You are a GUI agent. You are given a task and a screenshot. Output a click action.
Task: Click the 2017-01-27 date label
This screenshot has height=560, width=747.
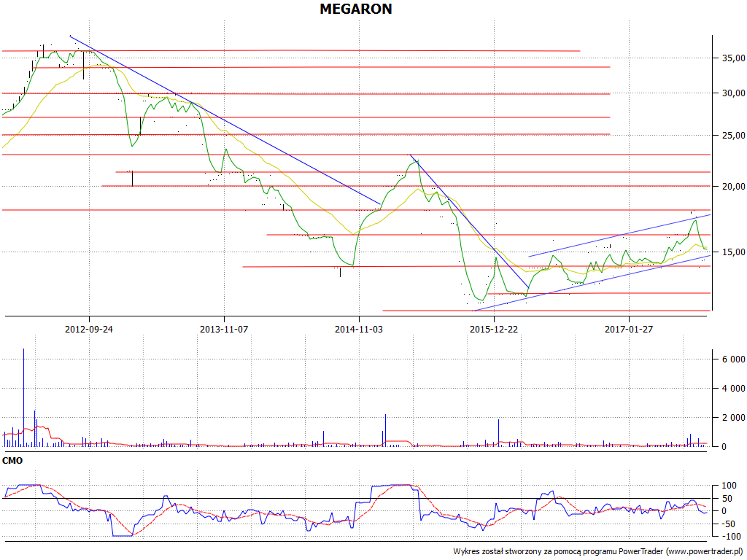point(629,329)
